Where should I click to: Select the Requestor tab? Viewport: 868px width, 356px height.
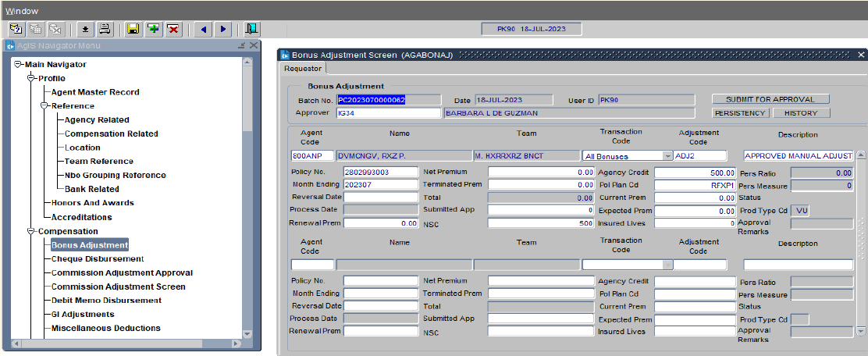click(x=302, y=68)
